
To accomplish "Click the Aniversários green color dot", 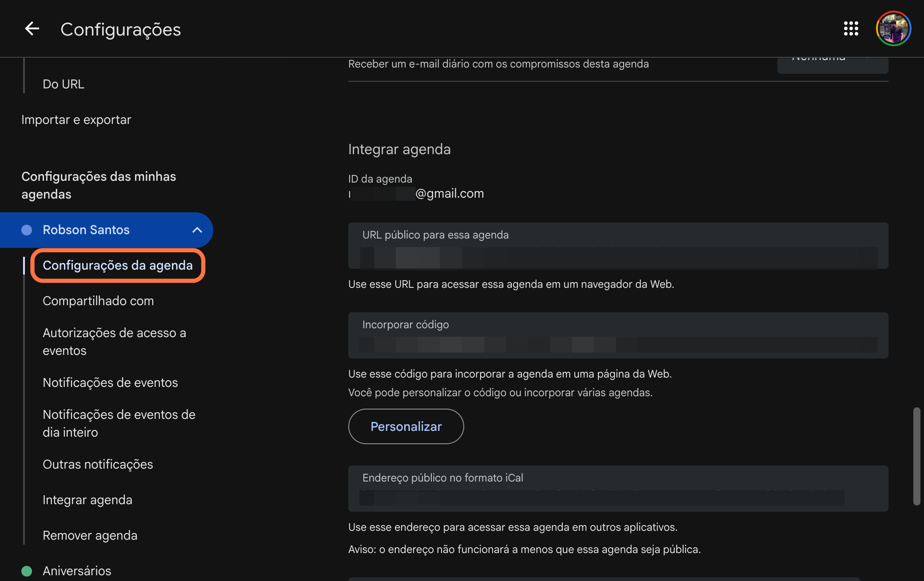I will pos(27,571).
